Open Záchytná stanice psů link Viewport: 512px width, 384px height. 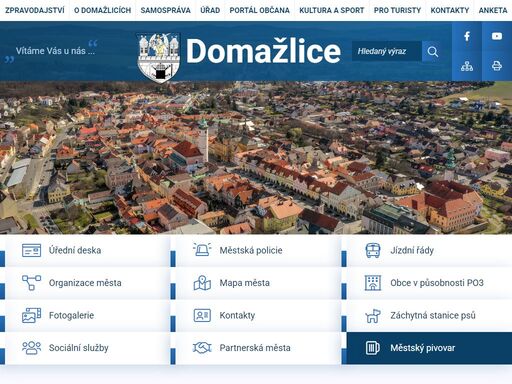(433, 315)
